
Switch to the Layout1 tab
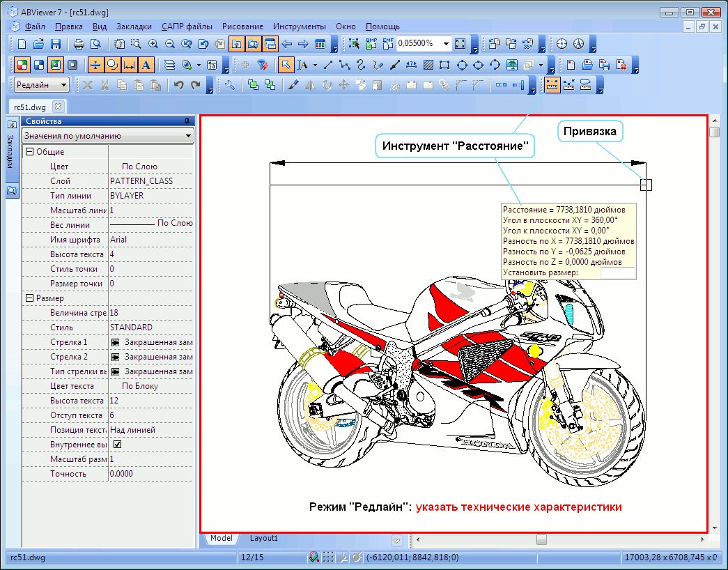tap(264, 538)
